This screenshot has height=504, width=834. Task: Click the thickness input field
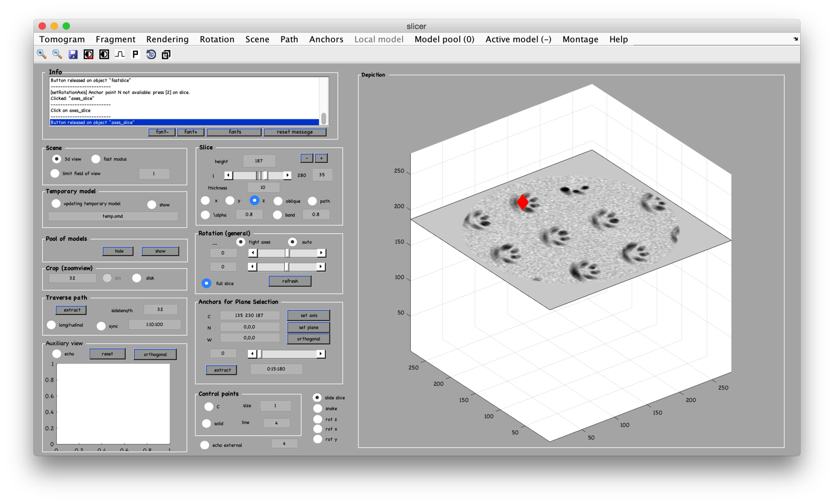[x=262, y=188]
